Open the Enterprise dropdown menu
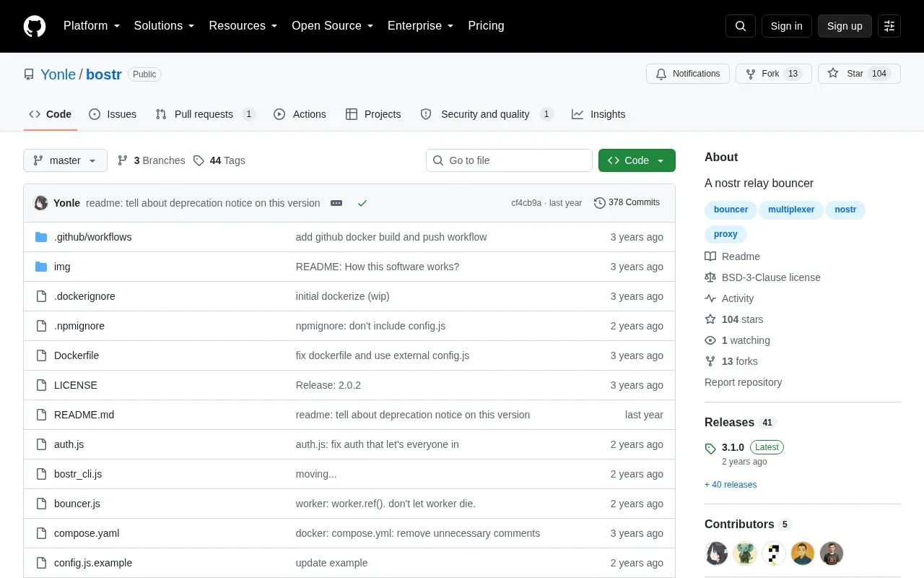924x578 pixels. click(x=421, y=26)
